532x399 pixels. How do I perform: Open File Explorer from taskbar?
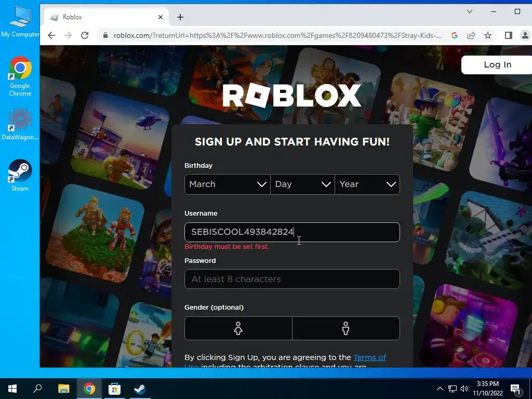pos(63,389)
